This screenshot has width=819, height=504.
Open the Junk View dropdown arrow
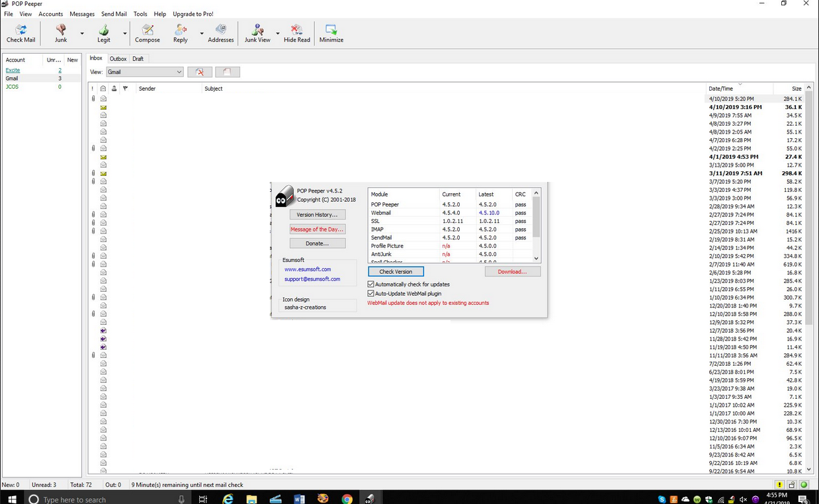coord(277,33)
